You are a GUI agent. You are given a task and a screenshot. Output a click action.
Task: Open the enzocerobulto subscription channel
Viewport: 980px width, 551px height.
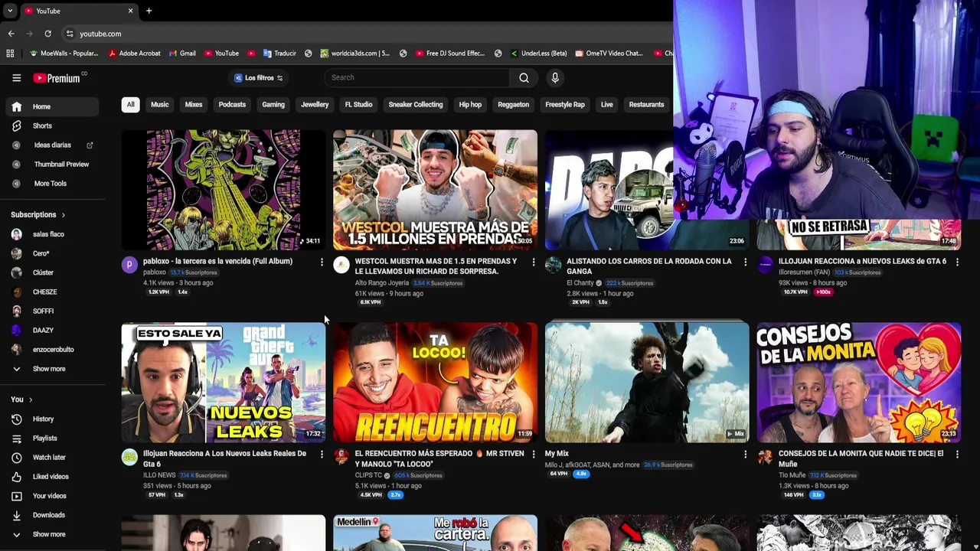51,349
